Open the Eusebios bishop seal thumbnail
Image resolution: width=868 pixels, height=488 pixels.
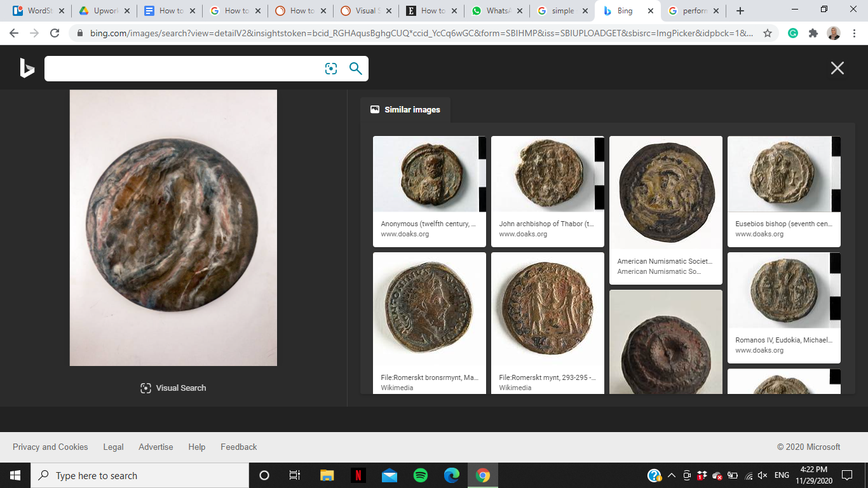[784, 174]
